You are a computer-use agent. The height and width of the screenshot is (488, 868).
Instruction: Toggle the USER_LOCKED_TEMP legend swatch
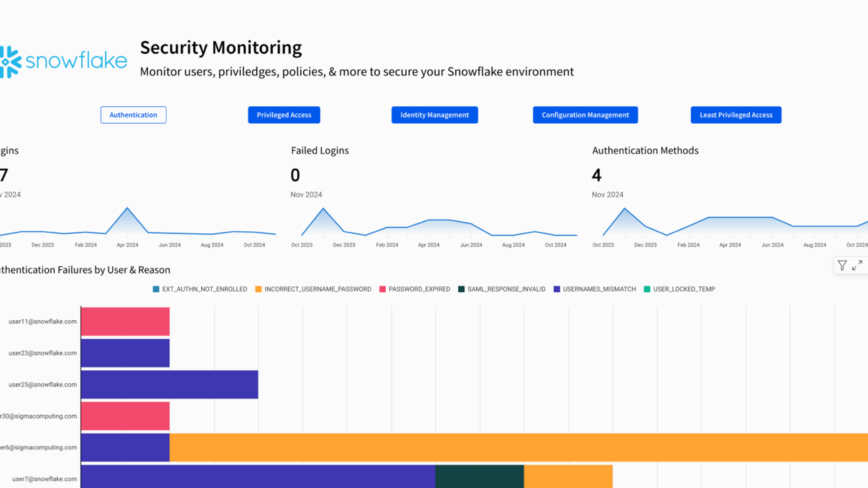tap(647, 289)
